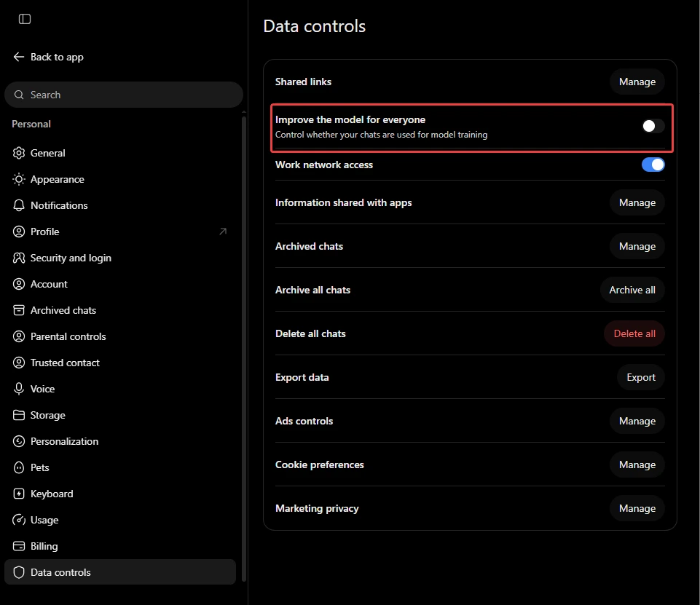Manage Cookie preferences

(x=637, y=465)
